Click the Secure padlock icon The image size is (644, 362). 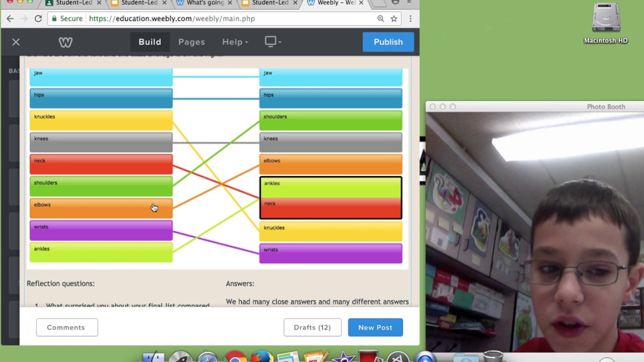(54, 19)
